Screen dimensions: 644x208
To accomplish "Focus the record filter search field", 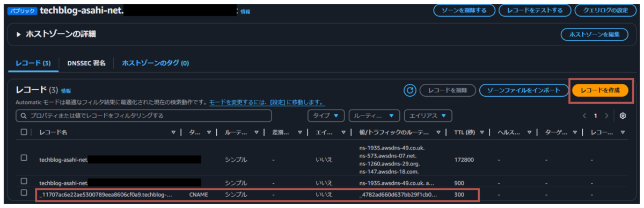I will tap(144, 116).
